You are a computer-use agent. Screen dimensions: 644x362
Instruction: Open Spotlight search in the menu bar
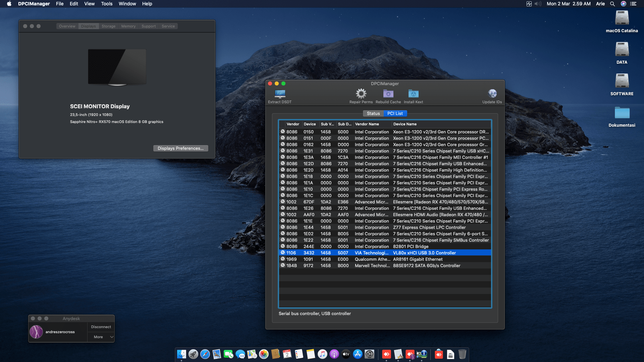click(612, 4)
